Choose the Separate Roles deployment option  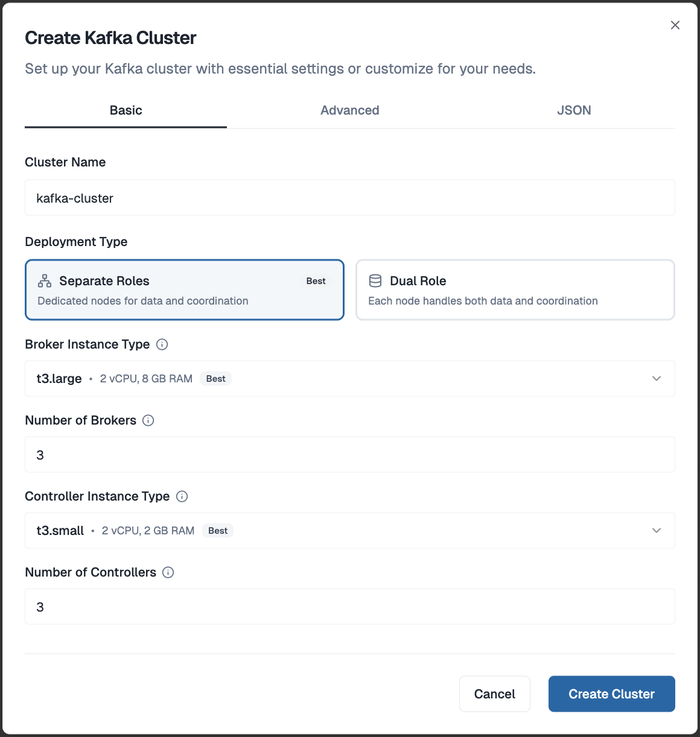click(184, 289)
